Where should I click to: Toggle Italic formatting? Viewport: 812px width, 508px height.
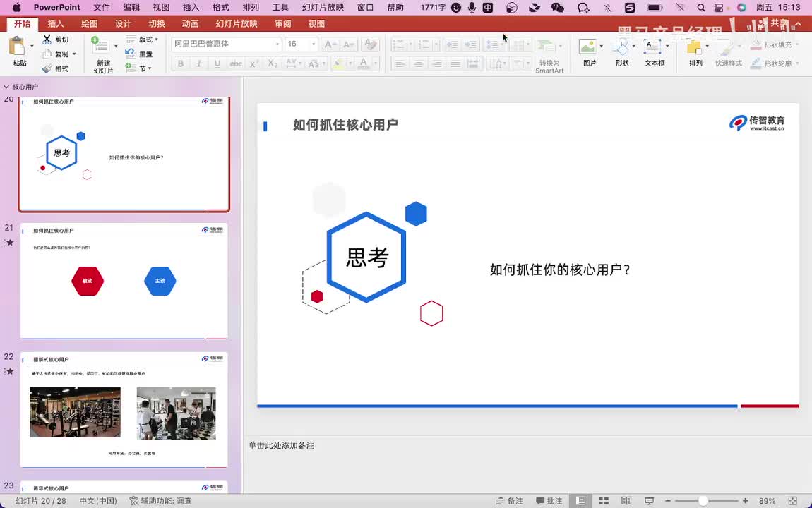point(199,64)
